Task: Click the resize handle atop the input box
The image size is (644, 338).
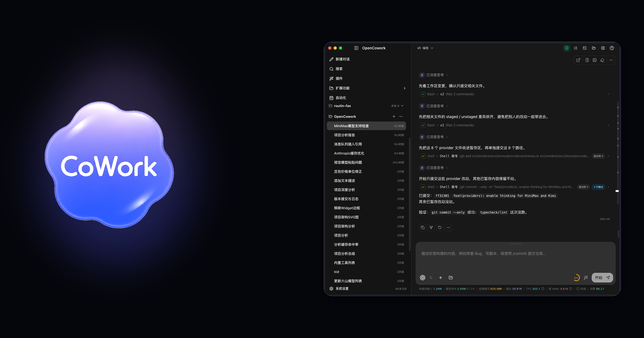Action: [516, 244]
